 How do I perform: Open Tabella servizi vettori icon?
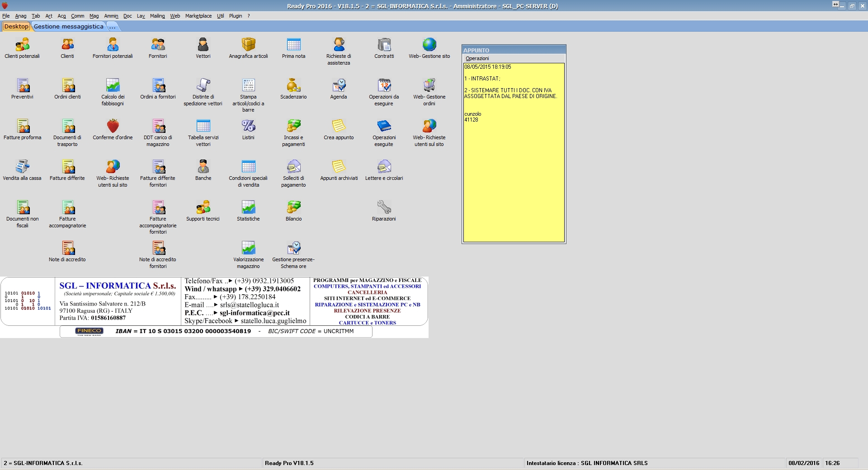tap(203, 126)
